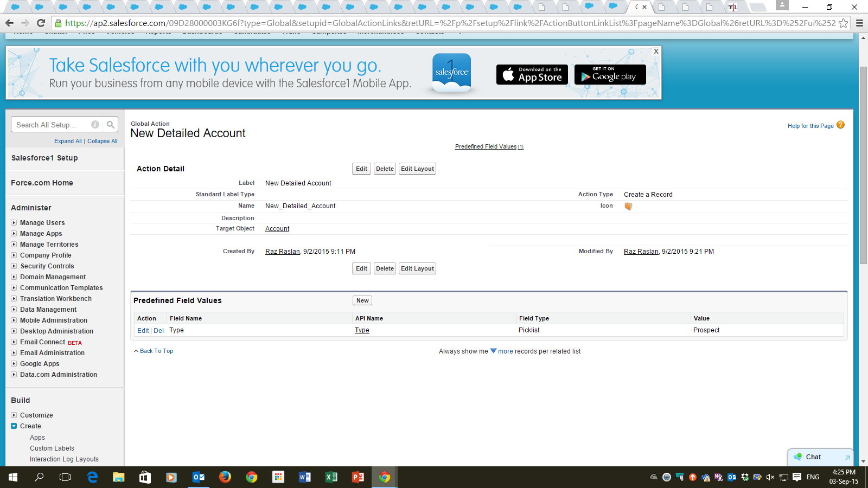Click the magnifier icon in Setup search
Image resolution: width=868 pixels, height=488 pixels.
point(111,125)
